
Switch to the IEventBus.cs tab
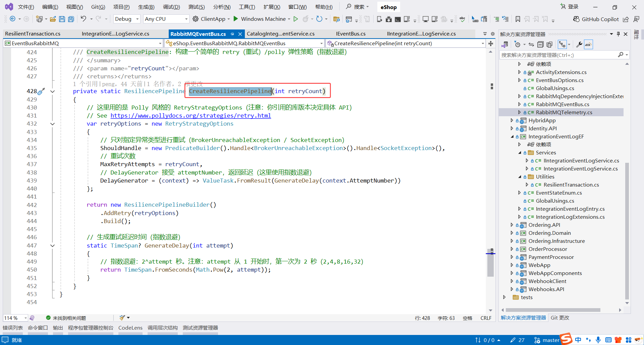tap(351, 33)
